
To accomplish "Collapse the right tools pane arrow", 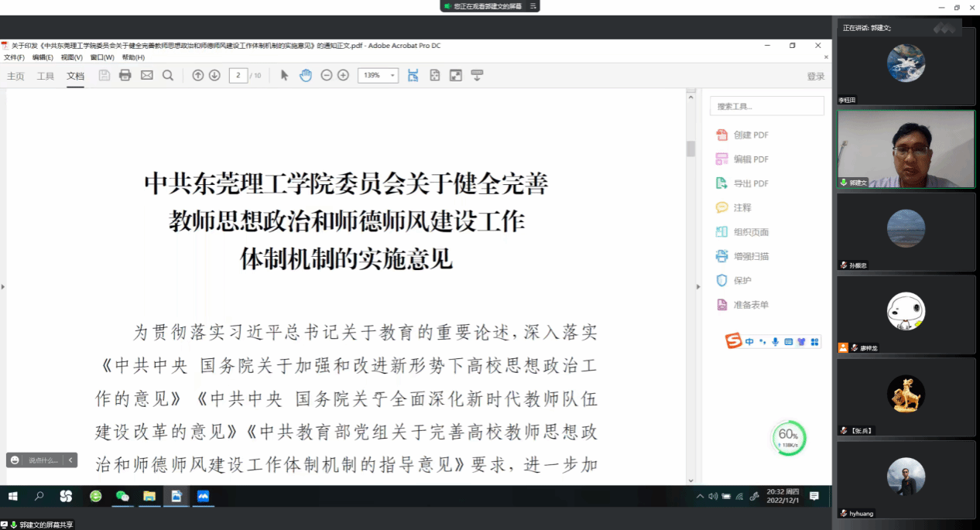I will pos(697,287).
